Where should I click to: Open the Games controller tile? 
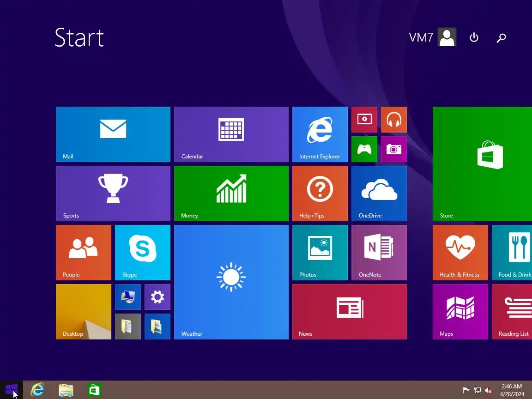coord(364,149)
